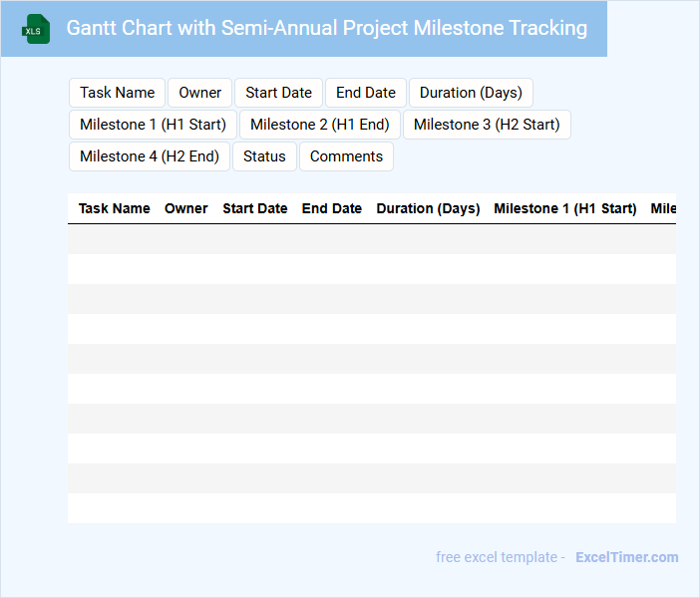Viewport: 700px width, 598px height.
Task: Click the End Date table column header
Action: [x=332, y=208]
